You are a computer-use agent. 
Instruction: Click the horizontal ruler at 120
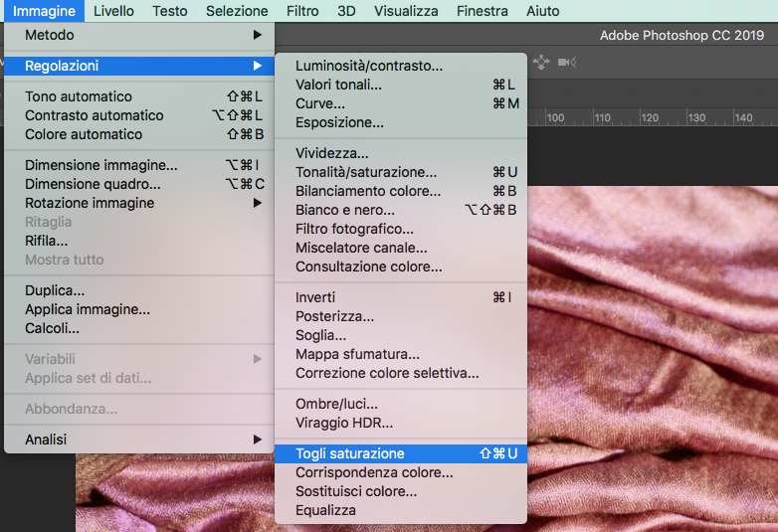[x=650, y=118]
